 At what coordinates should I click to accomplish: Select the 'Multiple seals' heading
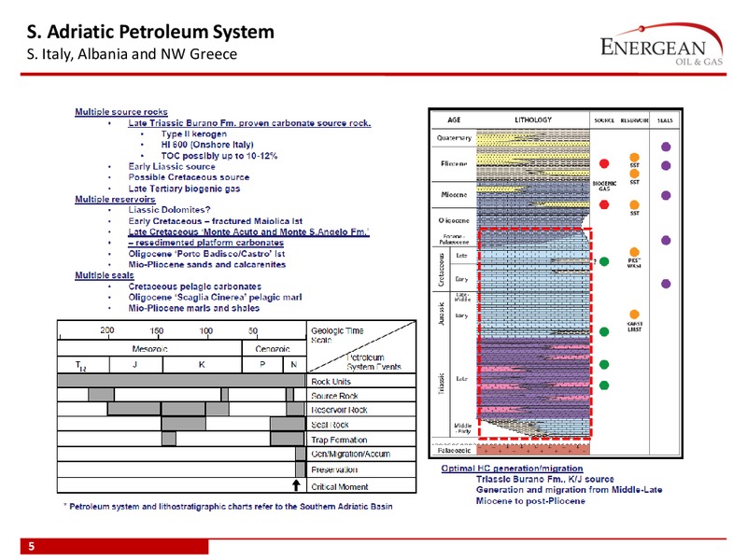coord(105,275)
